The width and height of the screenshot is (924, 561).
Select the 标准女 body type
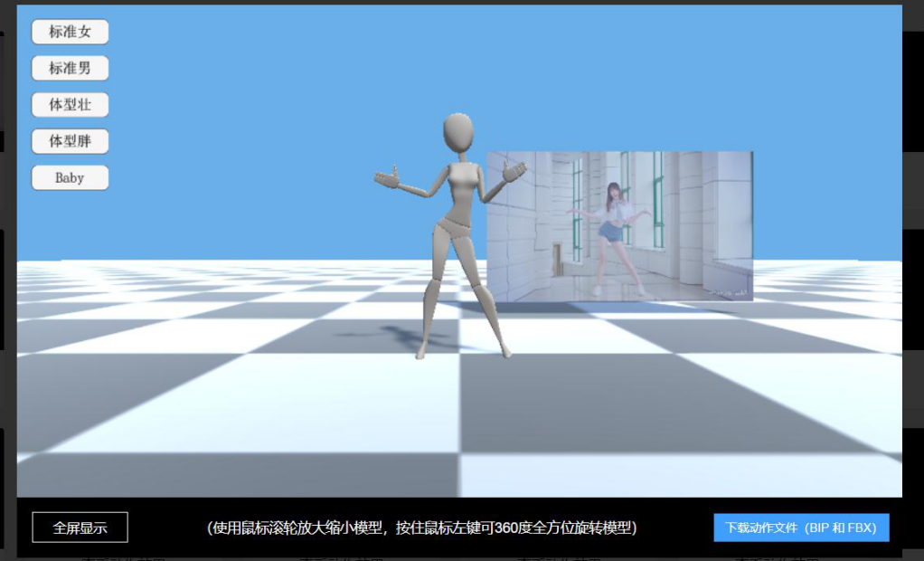[x=70, y=32]
